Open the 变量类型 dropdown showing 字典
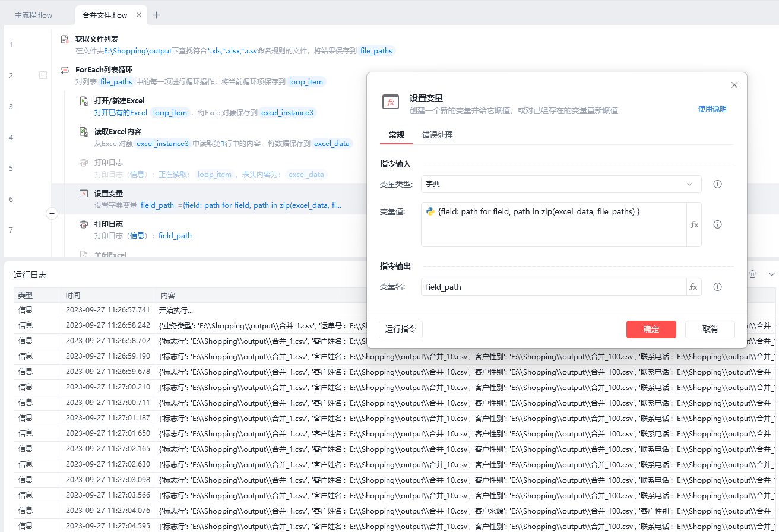Image resolution: width=779 pixels, height=532 pixels. click(x=560, y=184)
